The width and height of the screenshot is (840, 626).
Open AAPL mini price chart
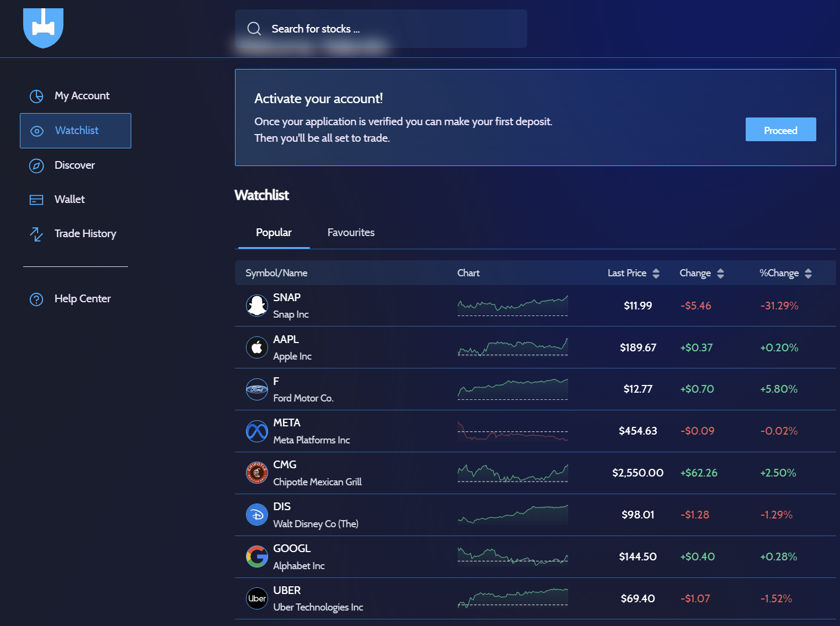[x=512, y=347]
